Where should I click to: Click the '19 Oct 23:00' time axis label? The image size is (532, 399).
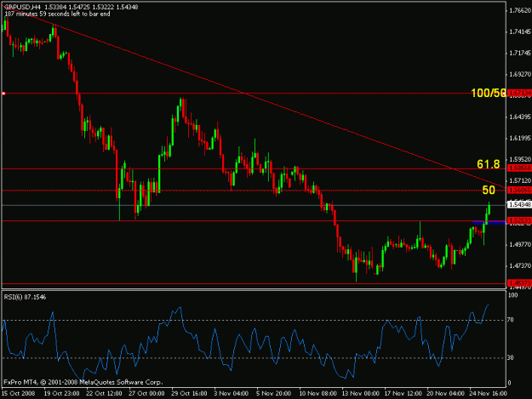(62, 394)
